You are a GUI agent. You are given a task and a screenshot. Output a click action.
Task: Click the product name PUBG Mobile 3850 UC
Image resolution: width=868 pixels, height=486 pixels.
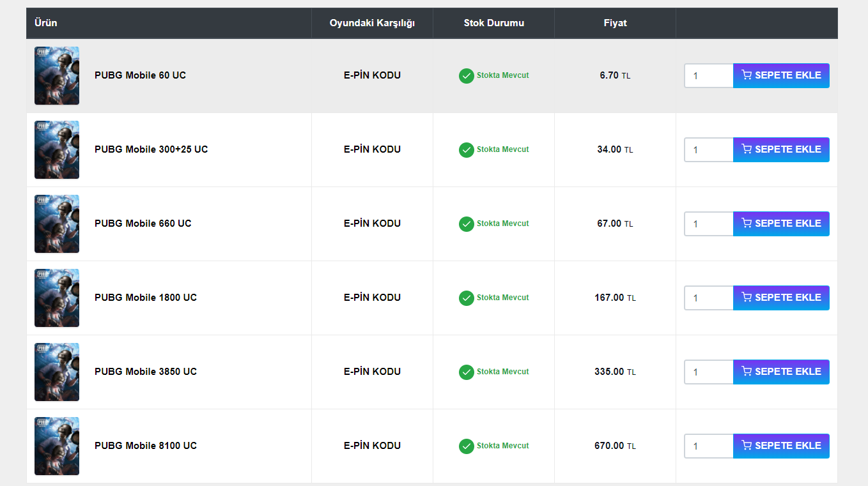[x=146, y=372]
